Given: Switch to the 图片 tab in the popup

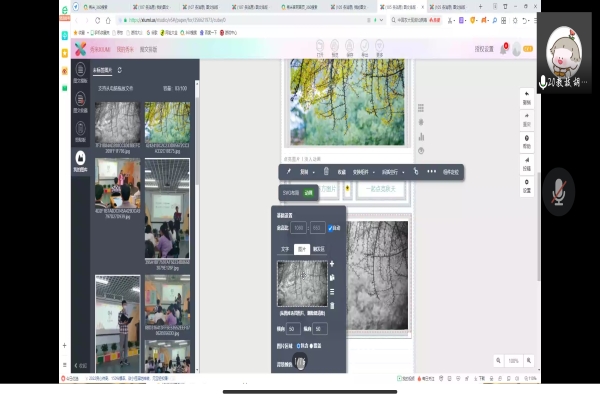Looking at the screenshot, I should (x=302, y=248).
